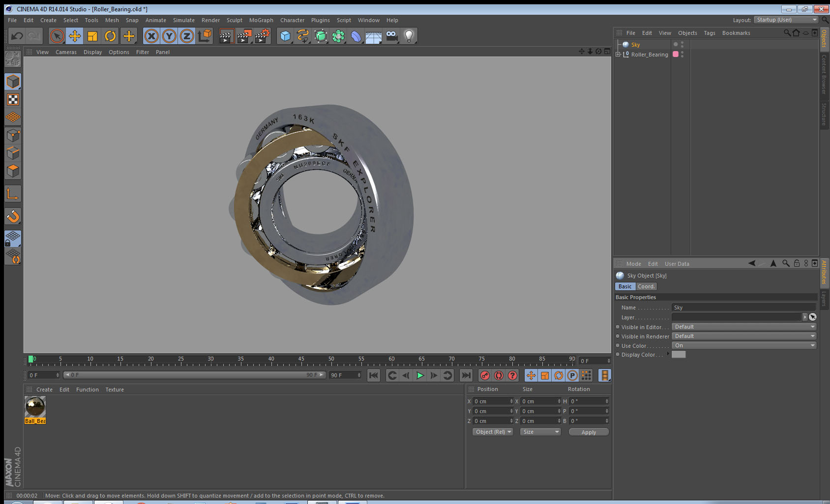Click Roller_Bearing pink layer color swatch

676,54
